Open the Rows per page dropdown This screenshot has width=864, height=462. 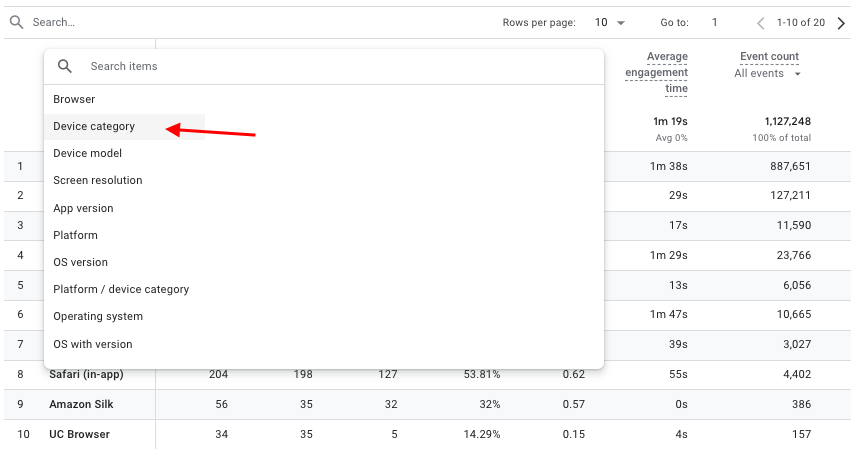click(610, 23)
